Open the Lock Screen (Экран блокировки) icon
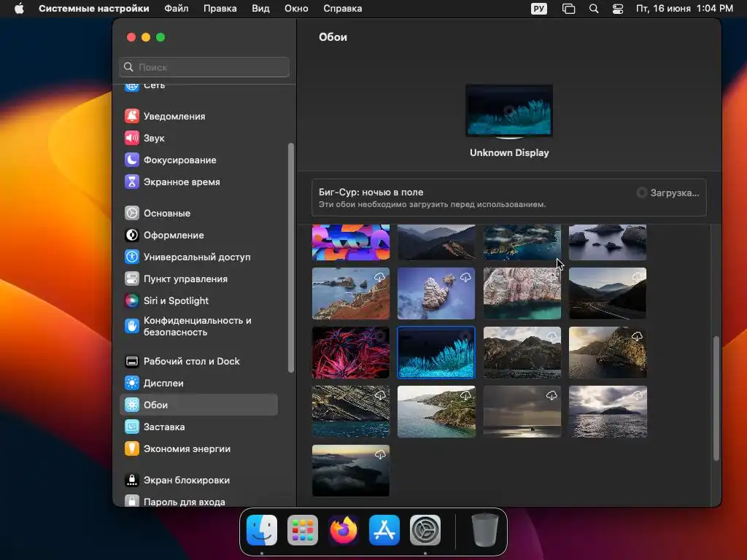Screen dimensions: 747x560 [132, 481]
